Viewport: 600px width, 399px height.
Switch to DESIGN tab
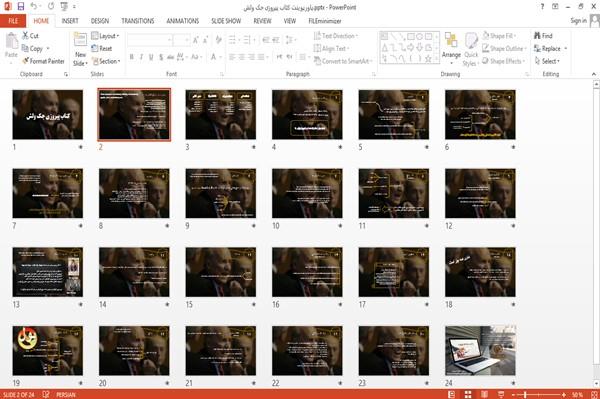100,21
